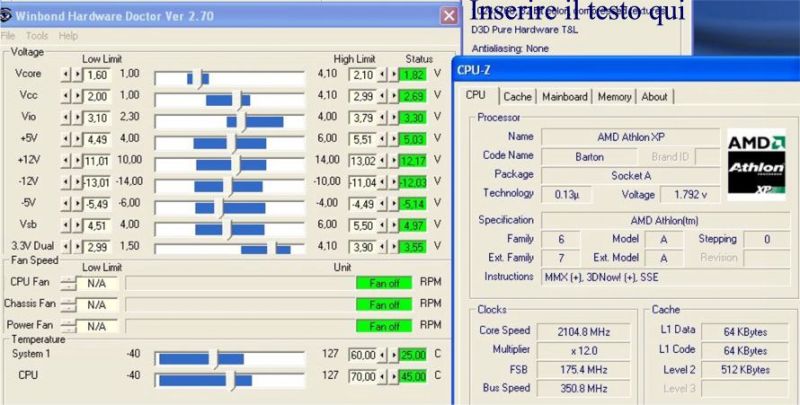Click the CPU Fan low limit spinner
This screenshot has width=800, height=405.
tap(68, 284)
